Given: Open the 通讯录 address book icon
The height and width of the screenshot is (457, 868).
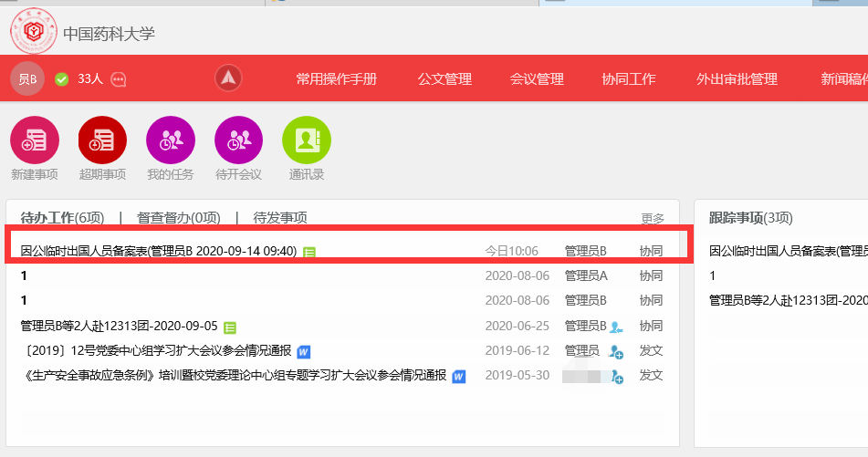Looking at the screenshot, I should [x=307, y=140].
